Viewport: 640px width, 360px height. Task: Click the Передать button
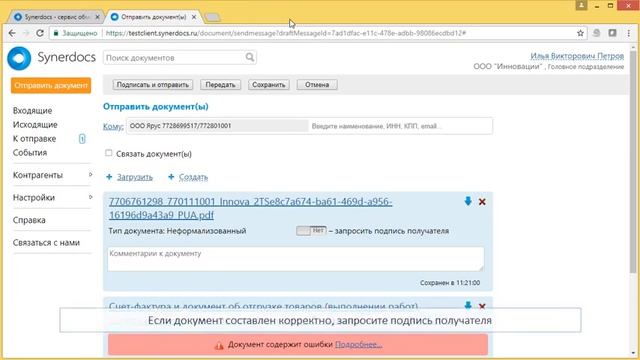click(220, 84)
